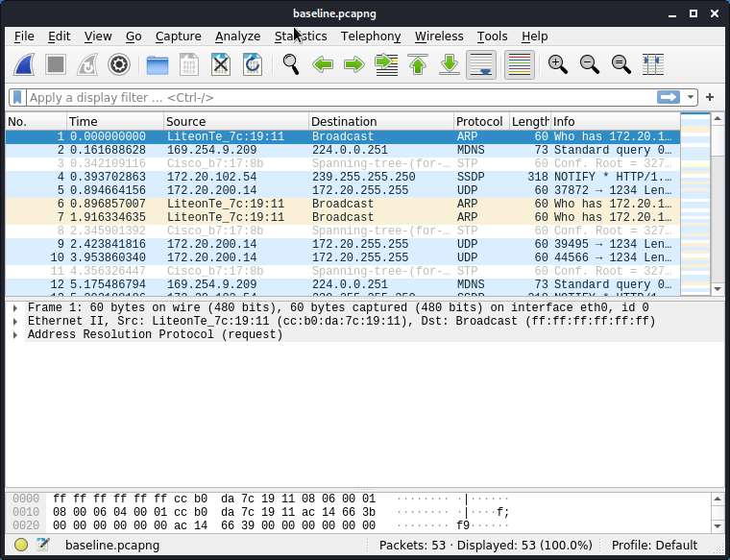
Task: Sort by Time column header
Action: tap(115, 121)
